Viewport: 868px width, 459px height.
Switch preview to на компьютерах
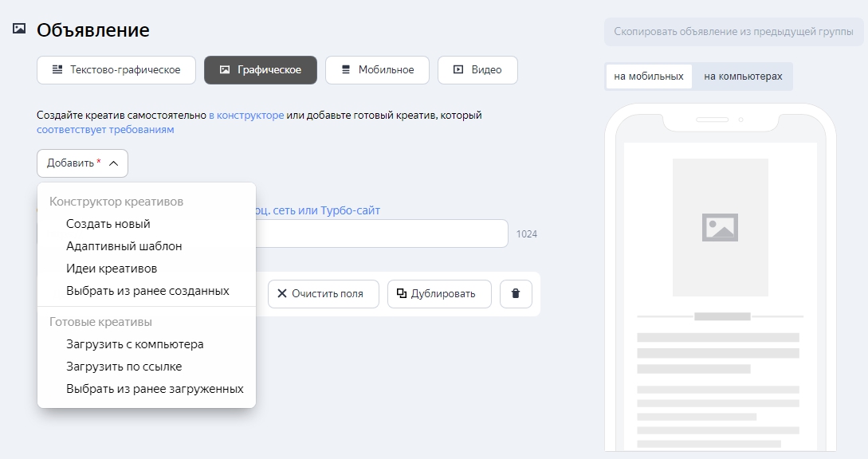743,76
